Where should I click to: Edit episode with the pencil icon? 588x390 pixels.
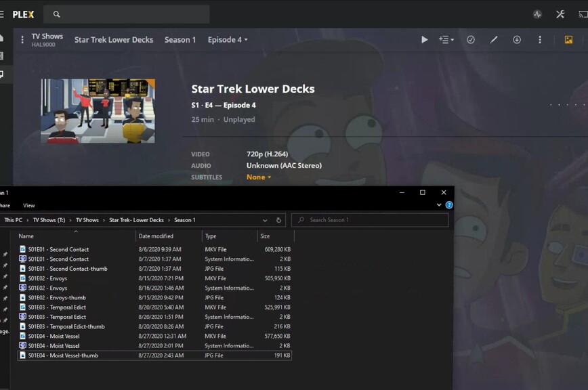[x=494, y=40]
